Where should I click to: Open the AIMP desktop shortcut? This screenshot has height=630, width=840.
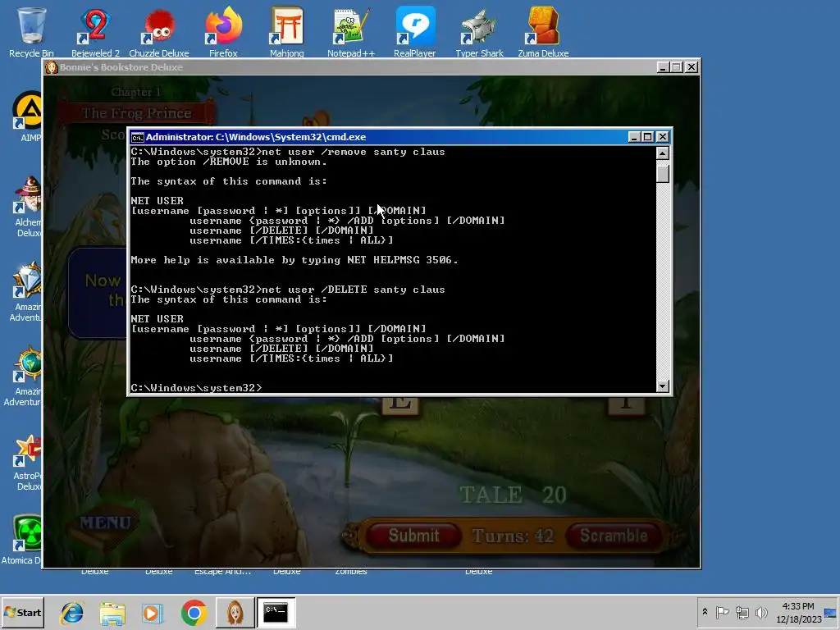(28, 115)
